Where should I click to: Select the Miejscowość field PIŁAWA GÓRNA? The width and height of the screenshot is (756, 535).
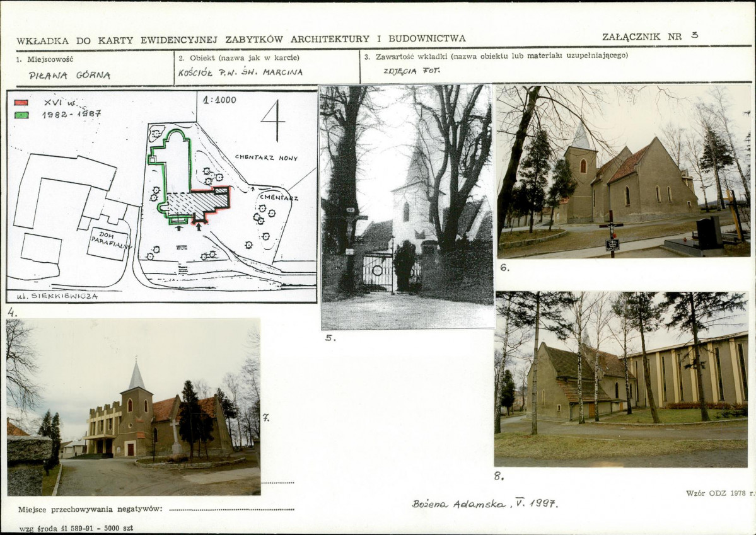[x=69, y=75]
